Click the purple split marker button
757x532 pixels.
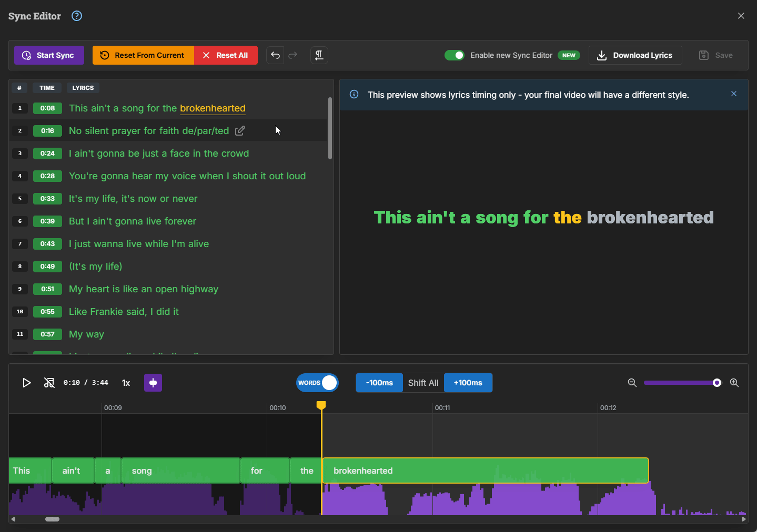(x=153, y=383)
